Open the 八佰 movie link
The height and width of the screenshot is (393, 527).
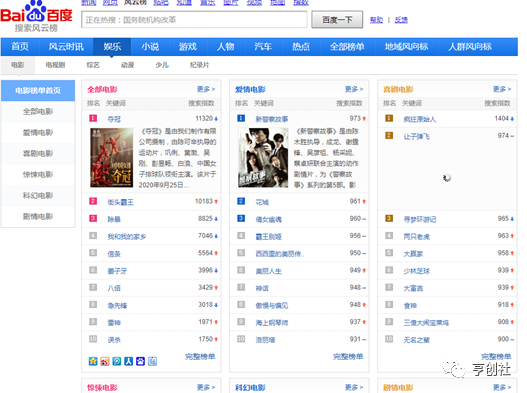coord(114,288)
